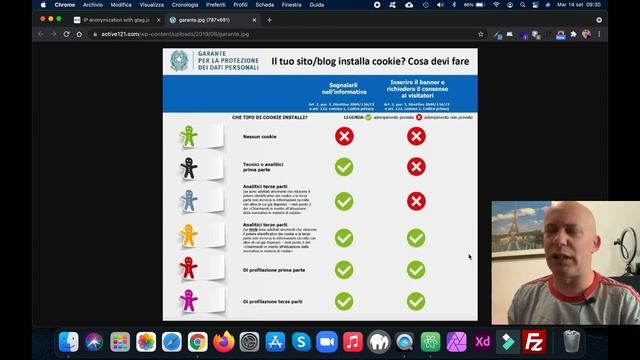Open the Cronologia menu
The height and width of the screenshot is (360, 640).
click(185, 5)
